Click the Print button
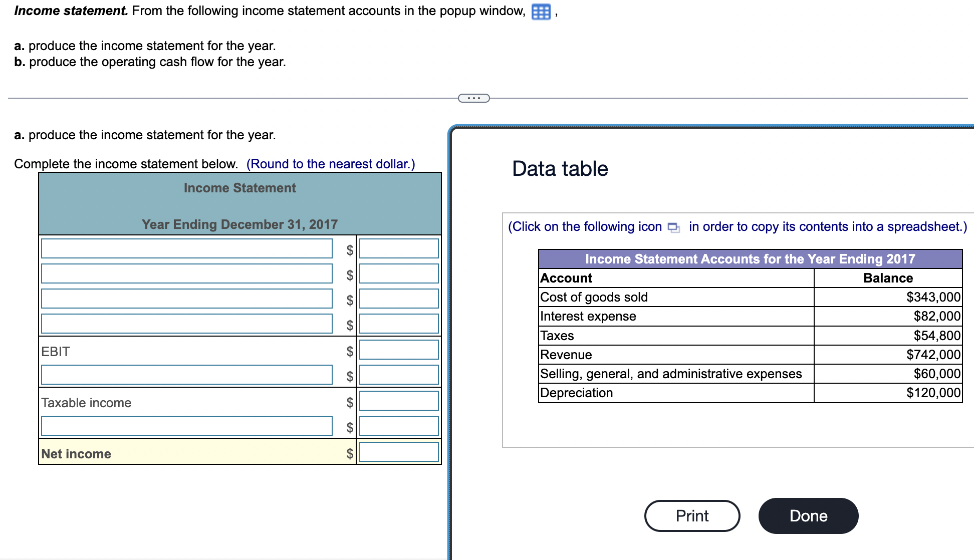The width and height of the screenshot is (974, 560). click(692, 516)
